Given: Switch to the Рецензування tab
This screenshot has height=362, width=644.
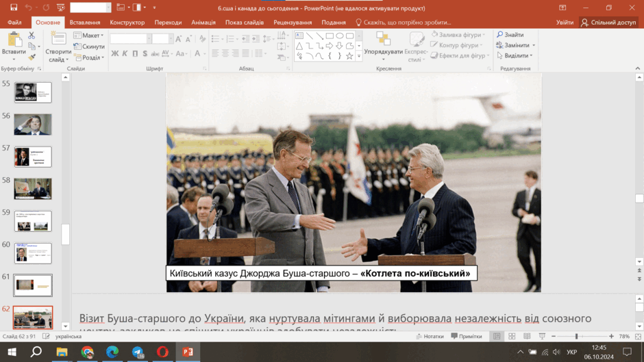Looking at the screenshot, I should [293, 23].
